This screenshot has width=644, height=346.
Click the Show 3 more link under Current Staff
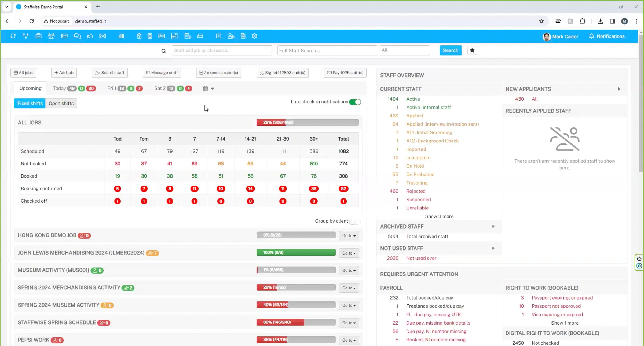pos(439,216)
